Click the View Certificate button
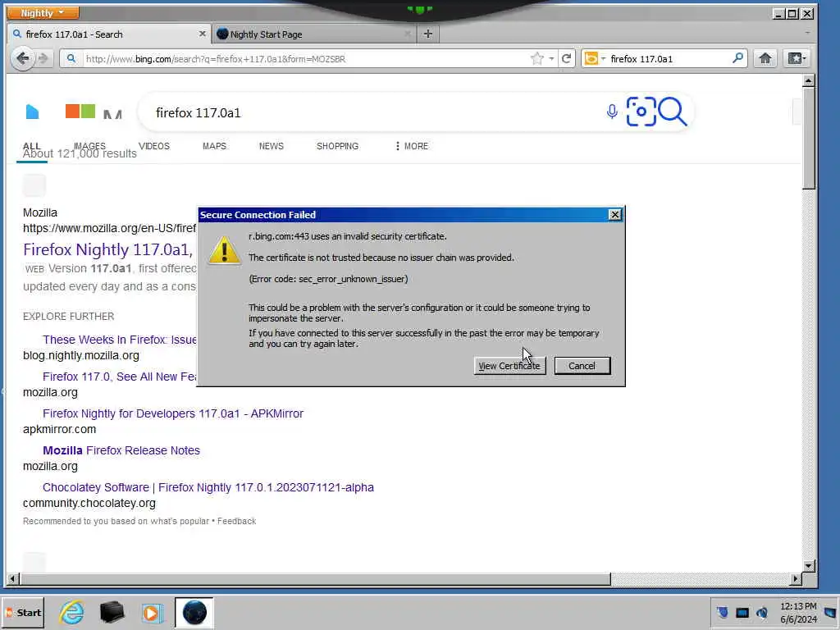840x630 pixels. pos(509,366)
